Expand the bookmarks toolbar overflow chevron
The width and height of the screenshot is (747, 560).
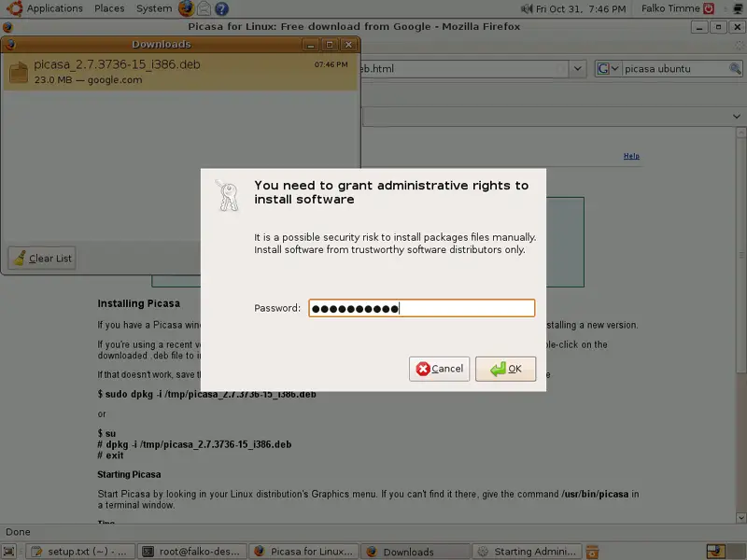pyautogui.click(x=737, y=116)
